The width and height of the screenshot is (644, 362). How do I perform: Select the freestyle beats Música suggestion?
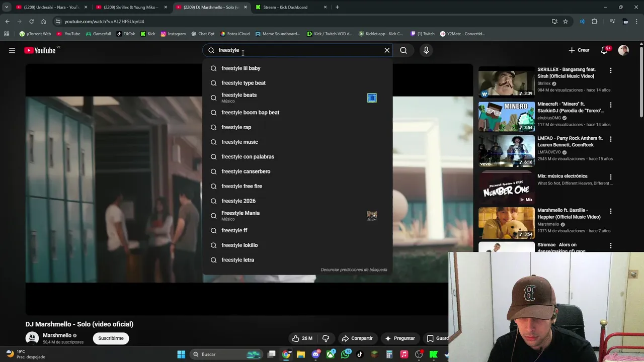click(297, 98)
